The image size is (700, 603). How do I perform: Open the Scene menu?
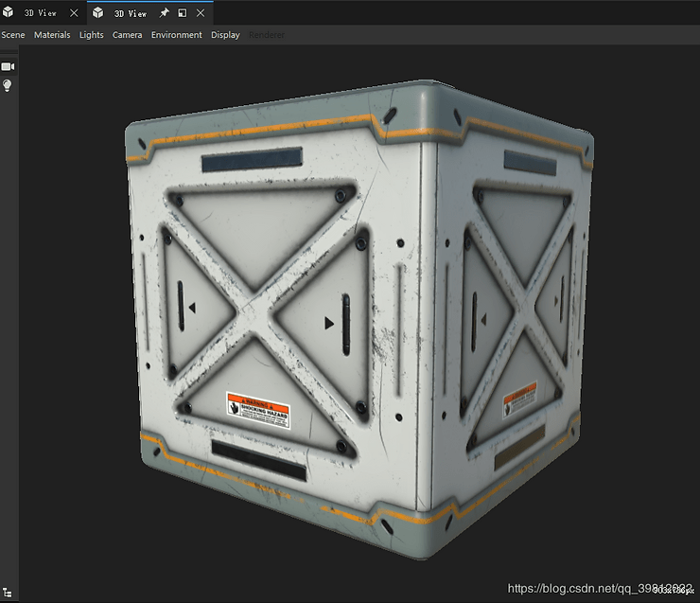13,35
